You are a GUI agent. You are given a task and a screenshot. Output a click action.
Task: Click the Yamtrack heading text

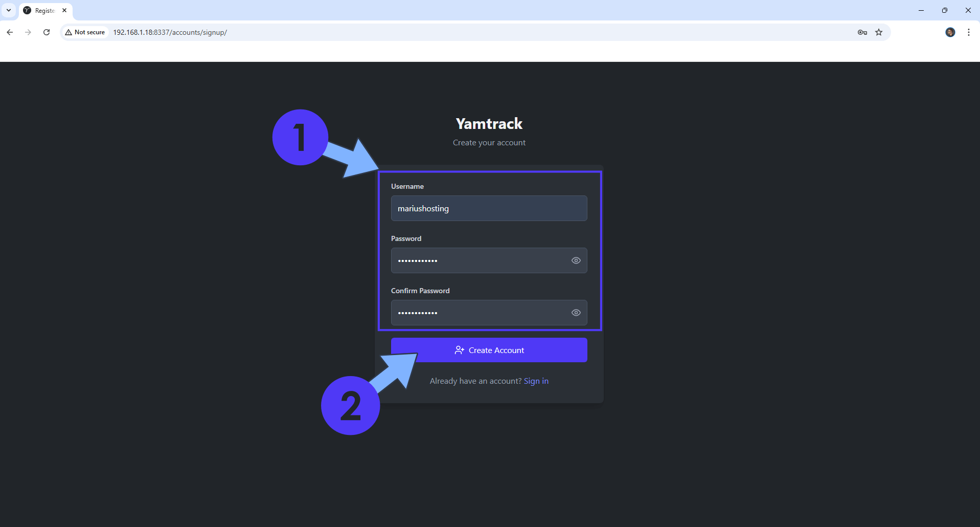(x=489, y=124)
